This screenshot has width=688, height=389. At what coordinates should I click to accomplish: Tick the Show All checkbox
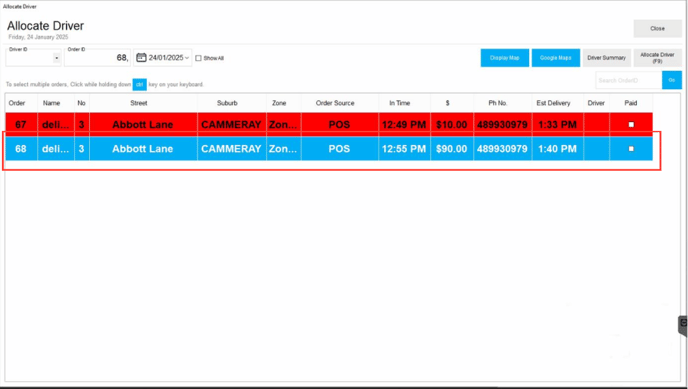[x=198, y=58]
